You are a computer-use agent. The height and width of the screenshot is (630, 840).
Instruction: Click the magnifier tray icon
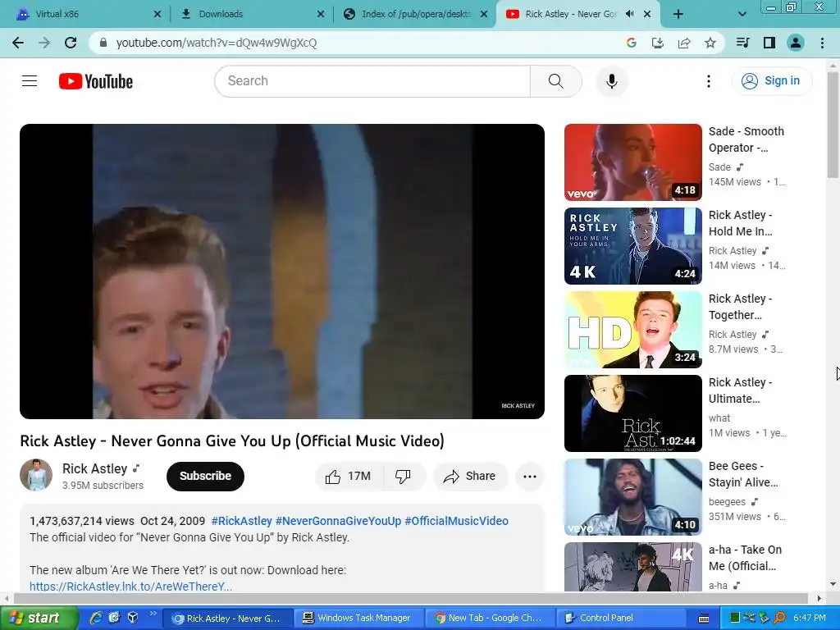[779, 619]
